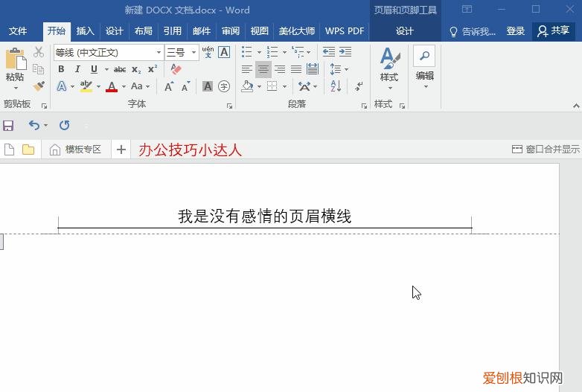Expand the 样式 styles gallery
Image resolution: width=582 pixels, height=392 pixels.
pos(389,69)
